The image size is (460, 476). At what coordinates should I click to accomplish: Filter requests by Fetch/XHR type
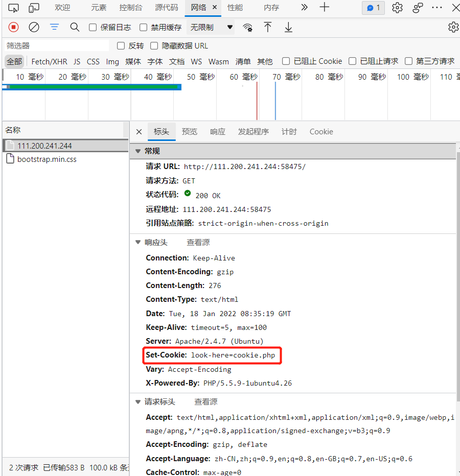pyautogui.click(x=49, y=61)
